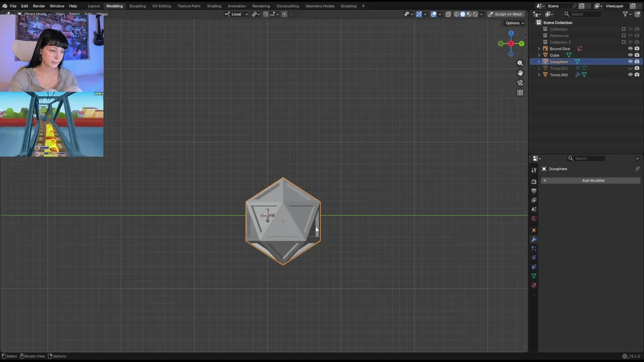The width and height of the screenshot is (644, 362).
Task: Disable Torus.002 render camera icon
Action: click(x=637, y=75)
